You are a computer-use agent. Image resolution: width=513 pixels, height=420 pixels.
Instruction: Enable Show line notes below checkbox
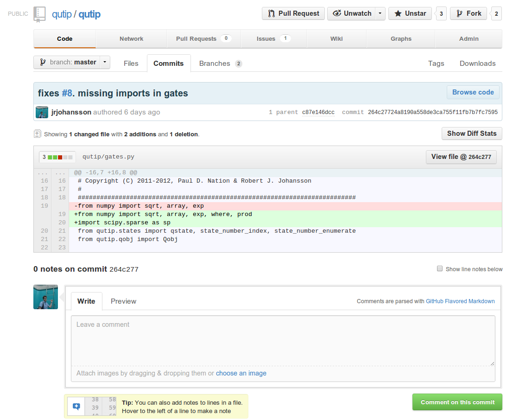[x=440, y=269]
